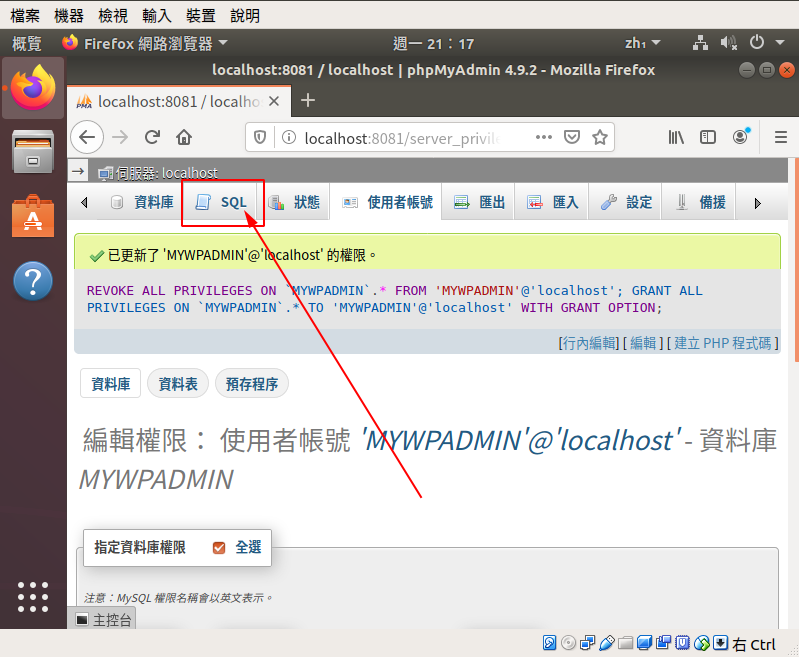Open the Firefox hamburger menu
The width and height of the screenshot is (799, 657).
(781, 137)
